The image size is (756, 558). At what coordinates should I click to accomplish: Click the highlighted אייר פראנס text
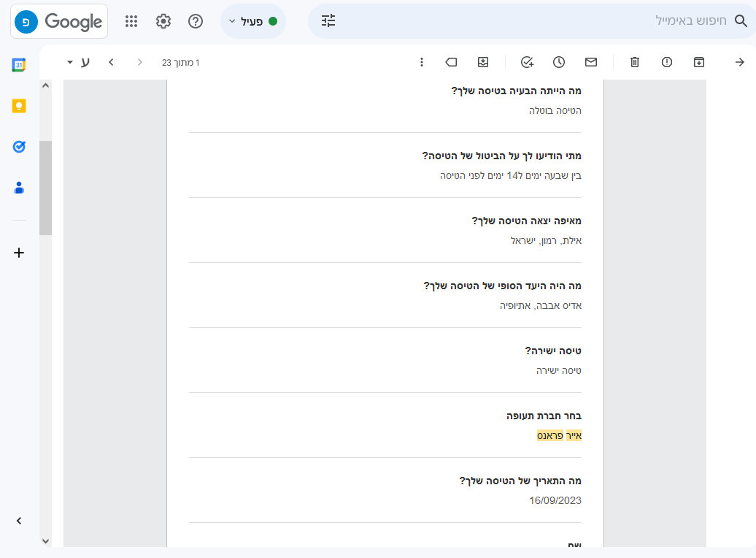[x=559, y=436]
